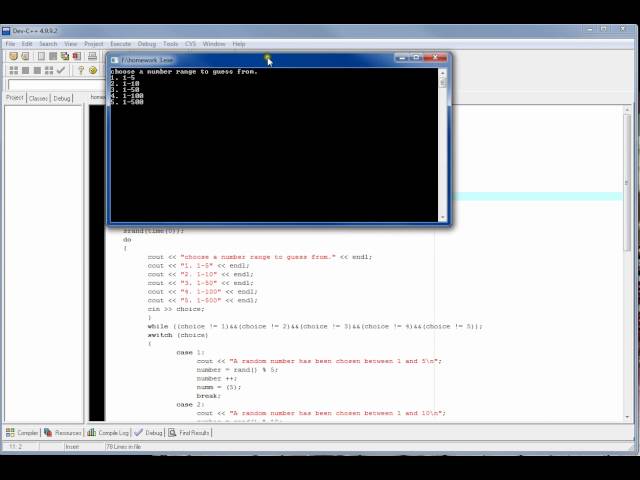
Task: Open the CVS menu
Action: click(190, 44)
